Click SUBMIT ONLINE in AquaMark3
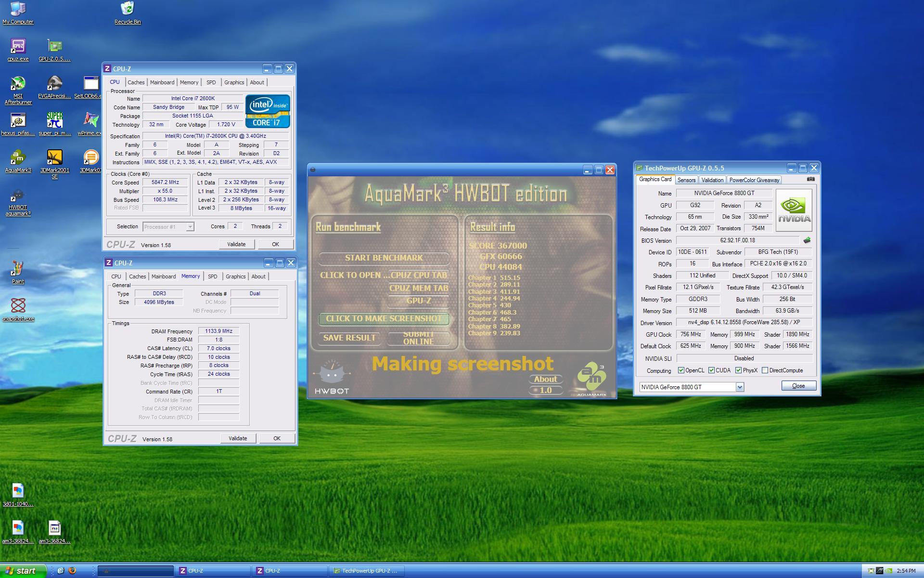This screenshot has width=924, height=578. point(419,338)
